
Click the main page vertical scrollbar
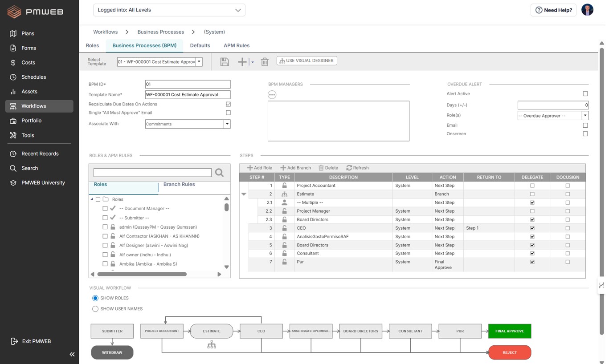tap(601, 191)
